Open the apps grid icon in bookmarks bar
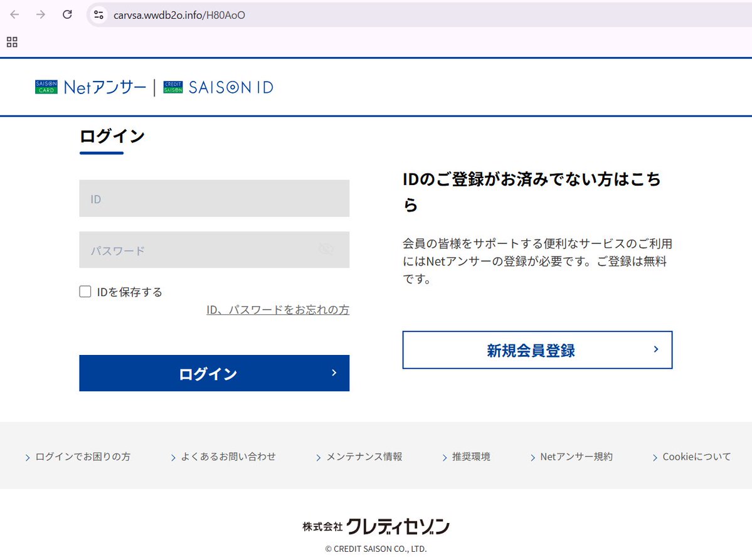Viewport: 752px width, 560px height. 12,42
